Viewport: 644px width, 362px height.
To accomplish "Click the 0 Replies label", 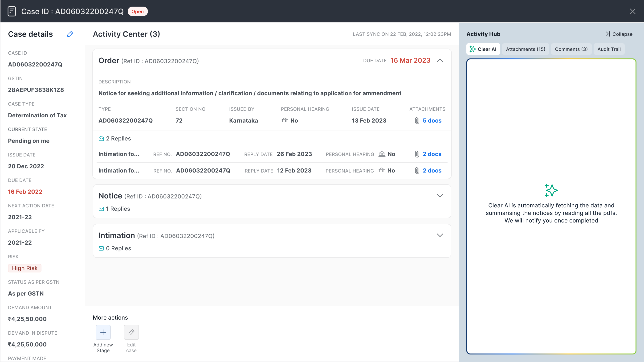I will pos(118,248).
